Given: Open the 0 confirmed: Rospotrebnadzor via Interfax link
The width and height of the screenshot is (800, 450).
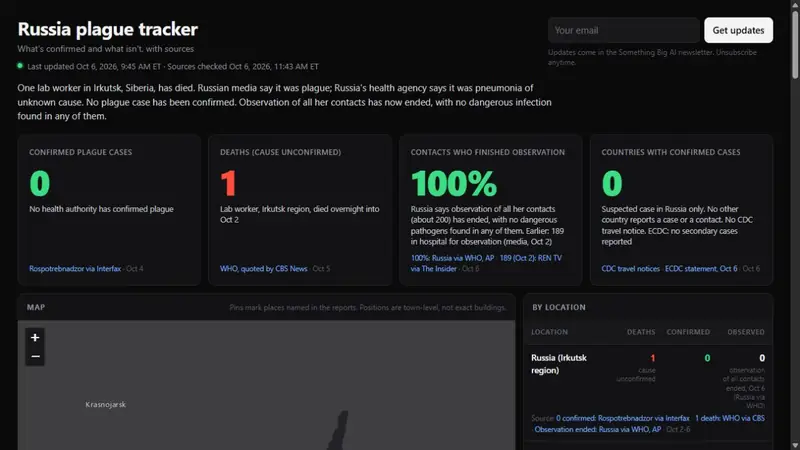Looking at the screenshot, I should tap(622, 418).
